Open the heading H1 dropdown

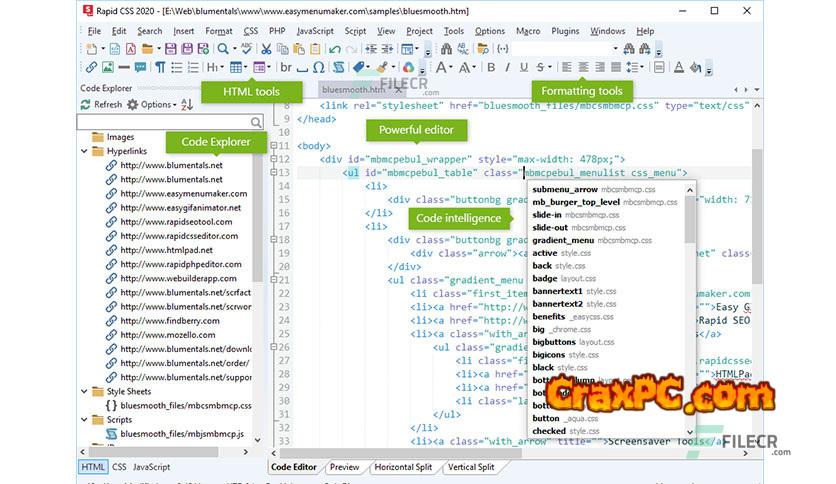215,68
